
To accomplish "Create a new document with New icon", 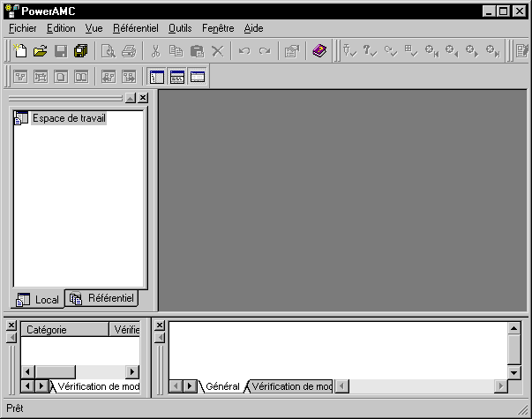I will (x=20, y=51).
